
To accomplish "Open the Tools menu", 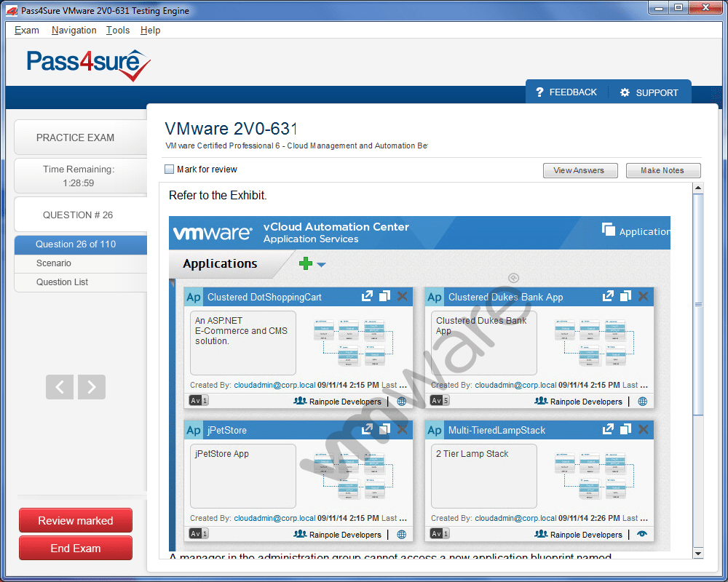I will pos(118,30).
